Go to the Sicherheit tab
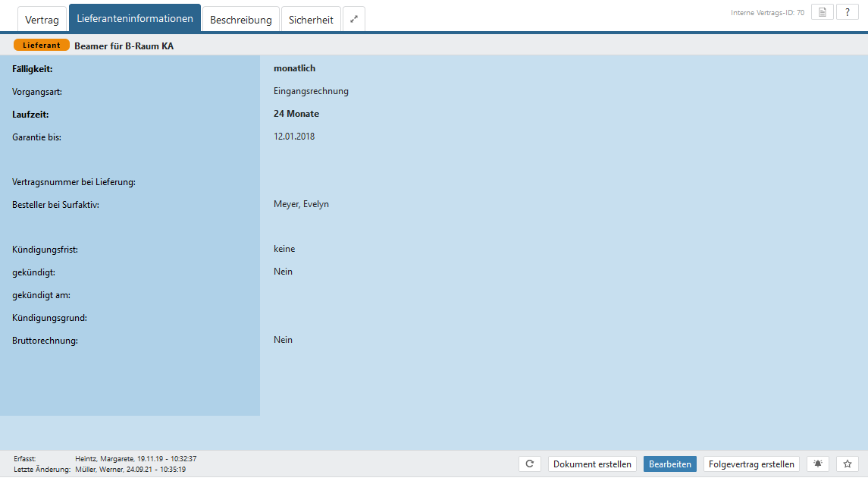 click(311, 20)
